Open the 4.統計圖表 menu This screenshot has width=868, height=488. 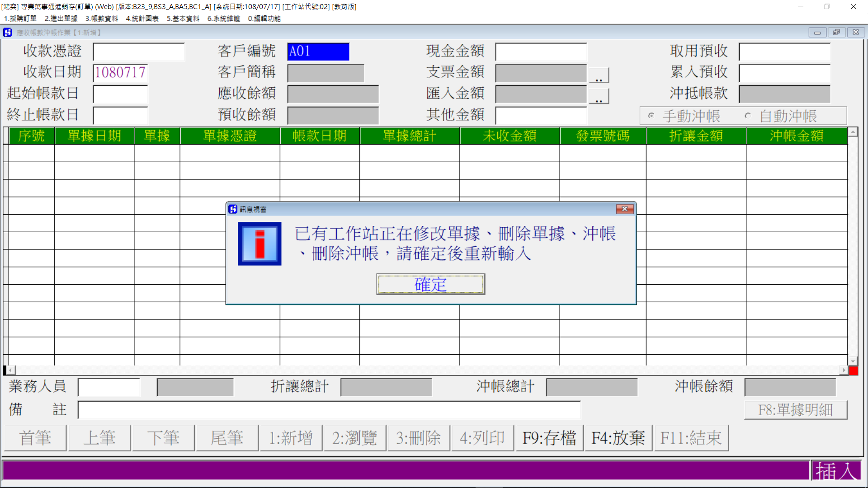[142, 19]
